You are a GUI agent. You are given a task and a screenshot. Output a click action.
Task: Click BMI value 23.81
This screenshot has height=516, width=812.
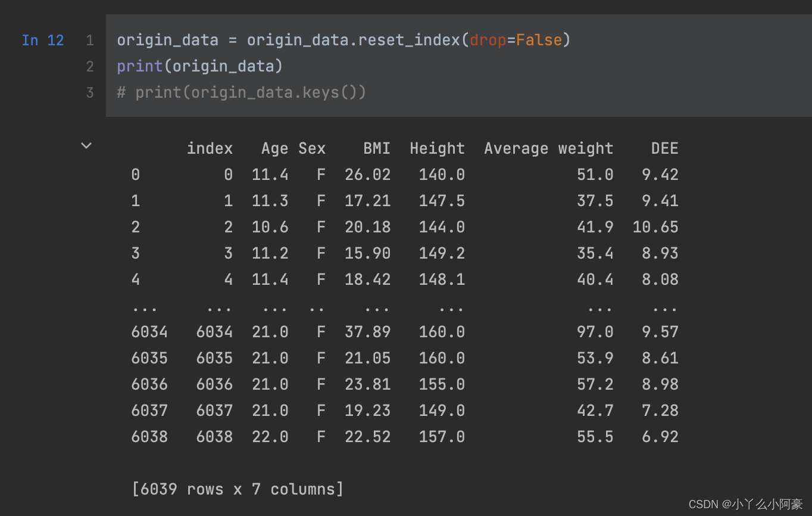pos(368,384)
